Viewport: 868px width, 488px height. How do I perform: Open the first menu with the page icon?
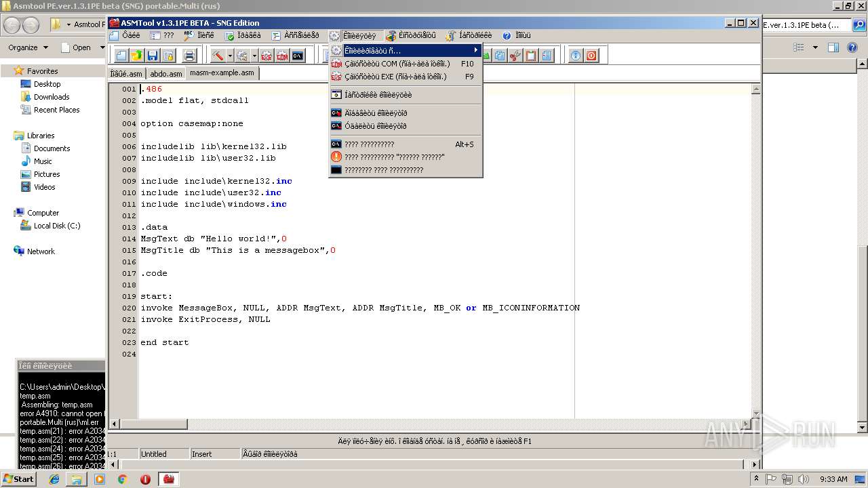[125, 35]
